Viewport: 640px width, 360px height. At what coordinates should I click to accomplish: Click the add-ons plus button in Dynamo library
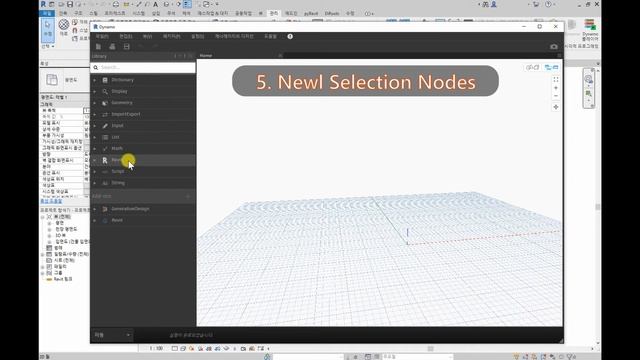point(188,196)
